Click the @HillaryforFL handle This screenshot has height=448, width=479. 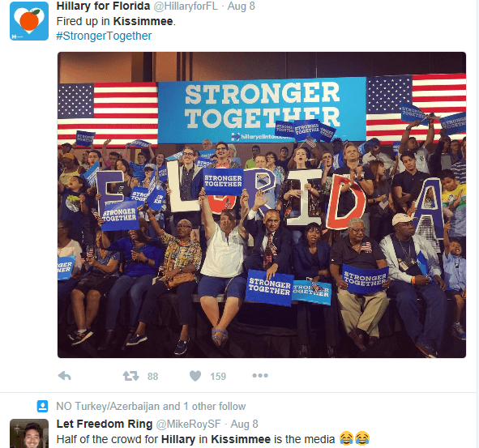(186, 6)
